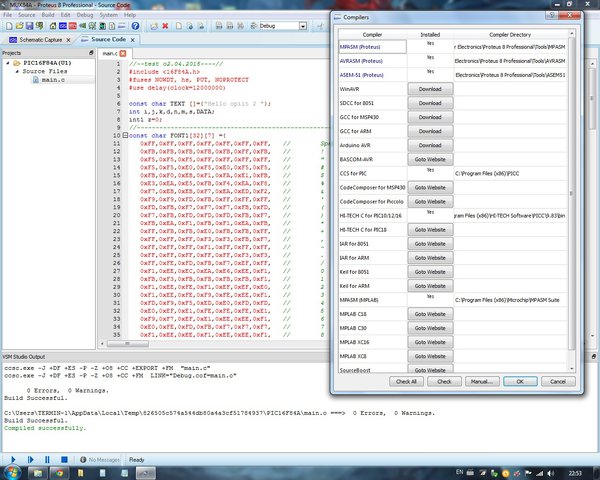This screenshot has width=600, height=480.
Task: Click the red X remove icon in toolbar
Action: (165, 26)
